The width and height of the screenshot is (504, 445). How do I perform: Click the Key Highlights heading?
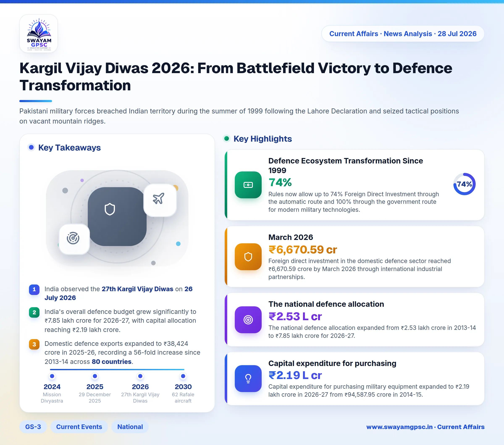[262, 139]
